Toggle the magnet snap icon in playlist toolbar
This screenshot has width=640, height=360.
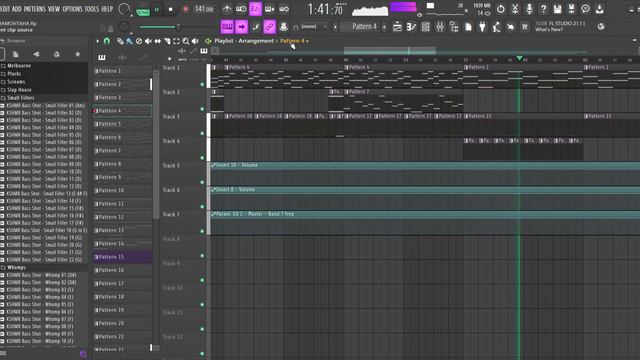tap(107, 41)
